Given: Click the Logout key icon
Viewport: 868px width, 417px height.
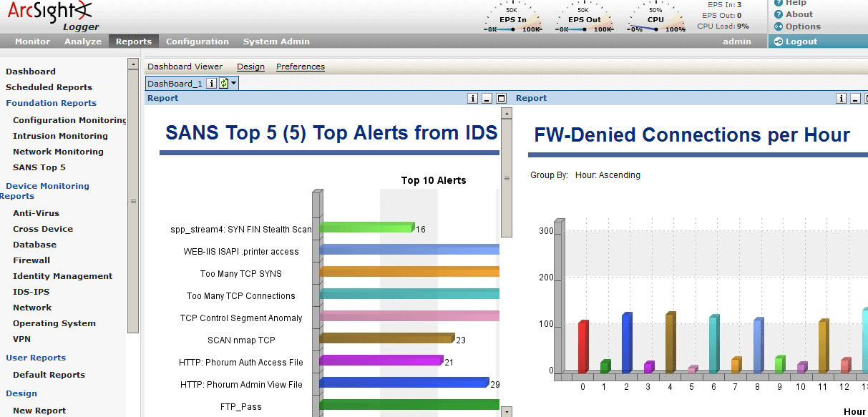Looking at the screenshot, I should (x=778, y=41).
